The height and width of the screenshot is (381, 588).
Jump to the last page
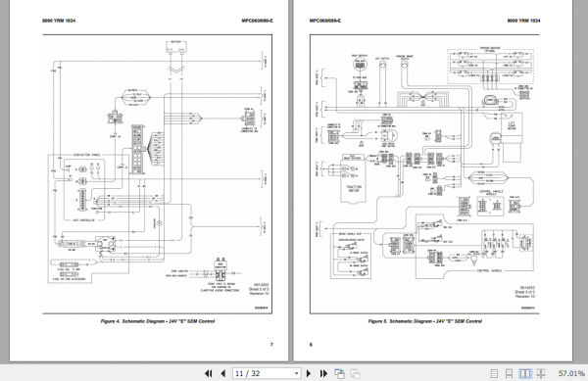[323, 373]
